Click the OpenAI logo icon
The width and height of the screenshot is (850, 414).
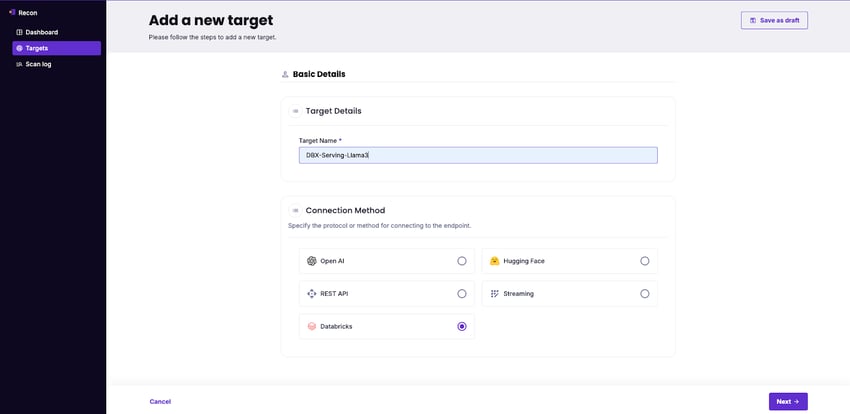[312, 261]
